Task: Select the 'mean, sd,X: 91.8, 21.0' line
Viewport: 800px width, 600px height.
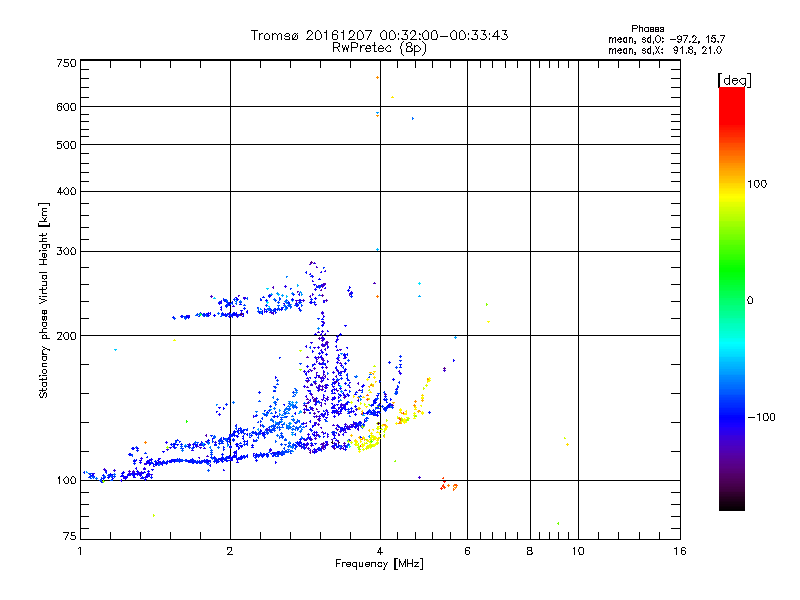Action: pyautogui.click(x=665, y=50)
